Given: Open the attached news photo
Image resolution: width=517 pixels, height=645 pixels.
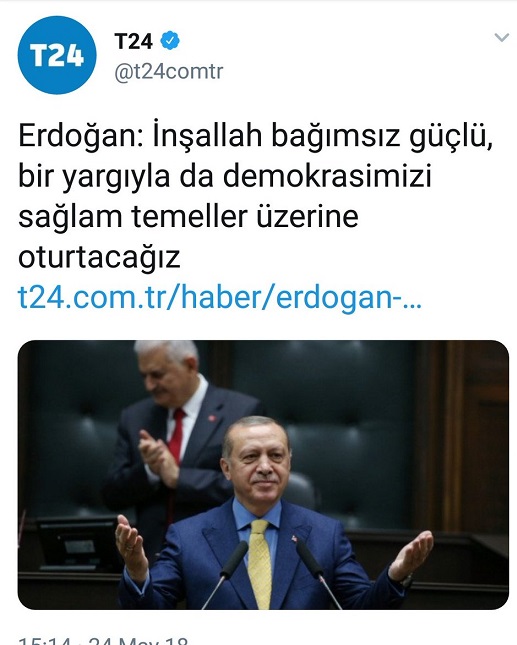Looking at the screenshot, I should pyautogui.click(x=263, y=475).
